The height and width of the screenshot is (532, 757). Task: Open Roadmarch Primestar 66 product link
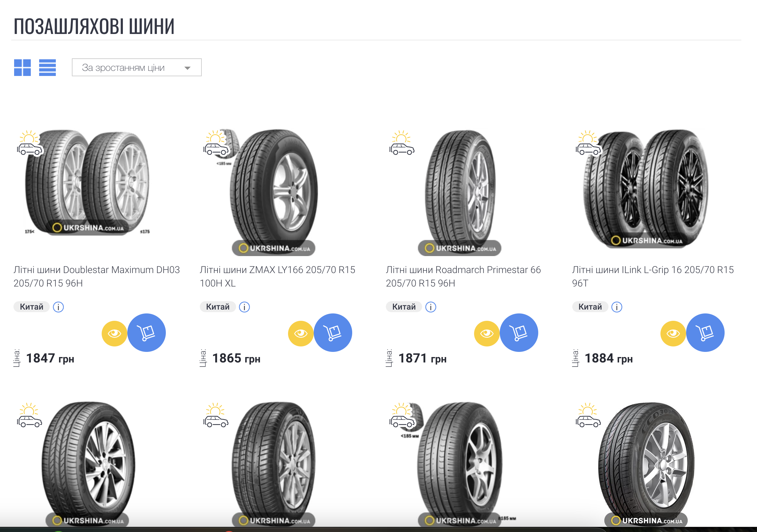click(463, 276)
